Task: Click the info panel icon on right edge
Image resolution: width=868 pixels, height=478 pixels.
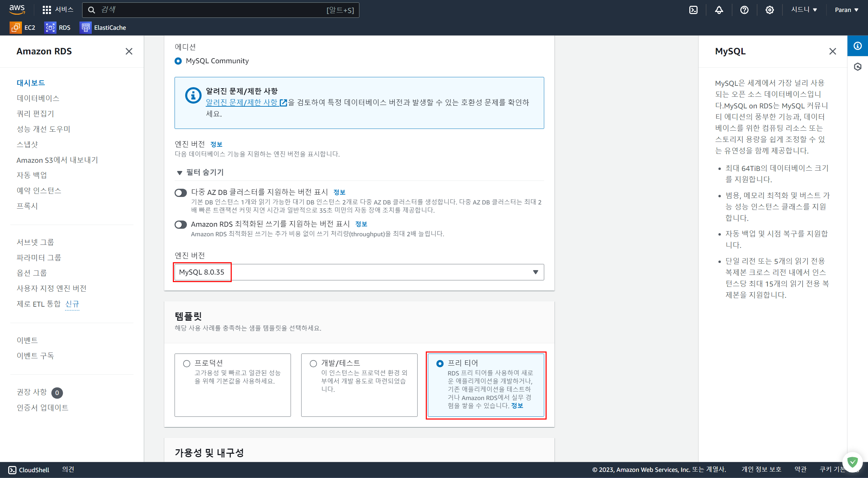Action: tap(858, 46)
